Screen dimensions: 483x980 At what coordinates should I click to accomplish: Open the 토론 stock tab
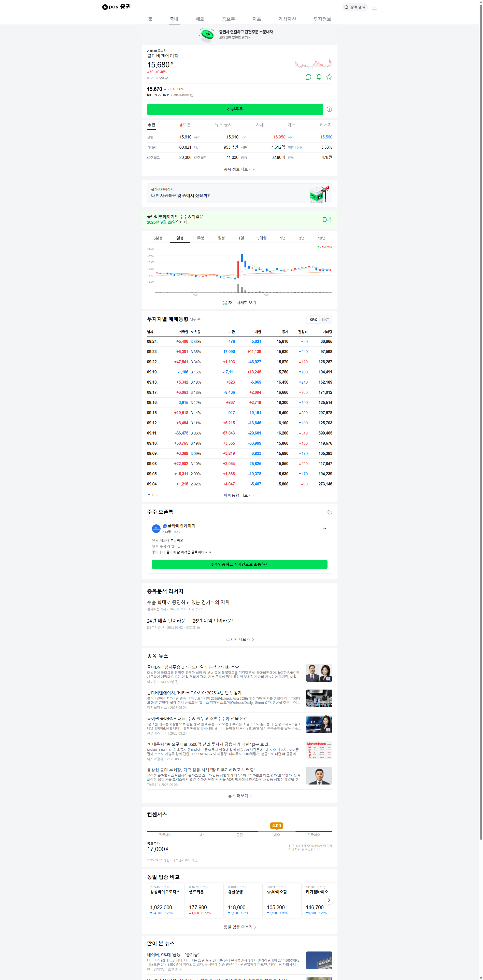[x=185, y=125]
